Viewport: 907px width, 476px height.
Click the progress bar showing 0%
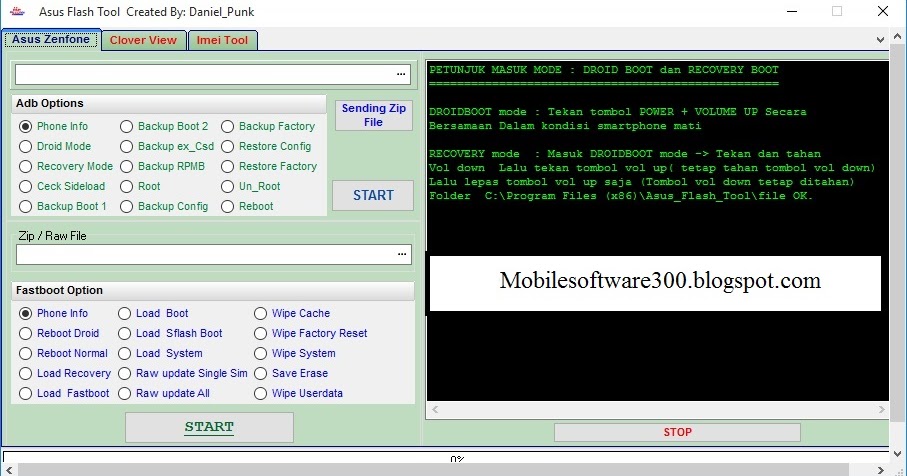445,456
